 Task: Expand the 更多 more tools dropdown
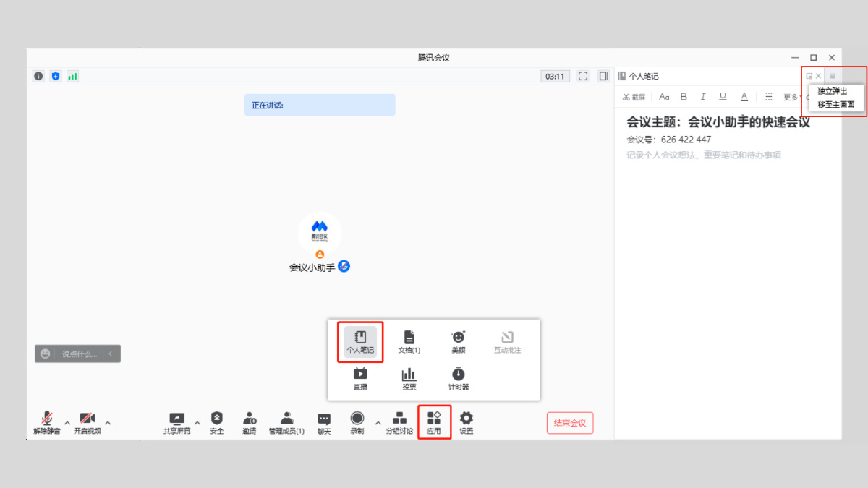pyautogui.click(x=791, y=97)
